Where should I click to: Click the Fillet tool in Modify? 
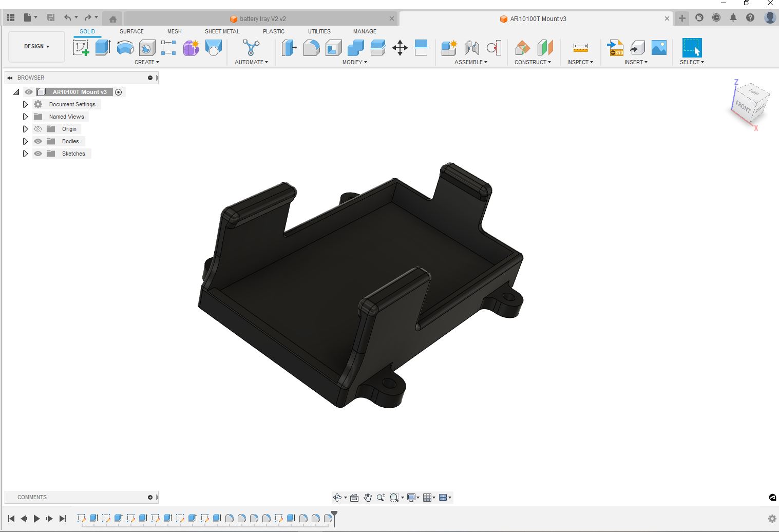click(x=311, y=48)
